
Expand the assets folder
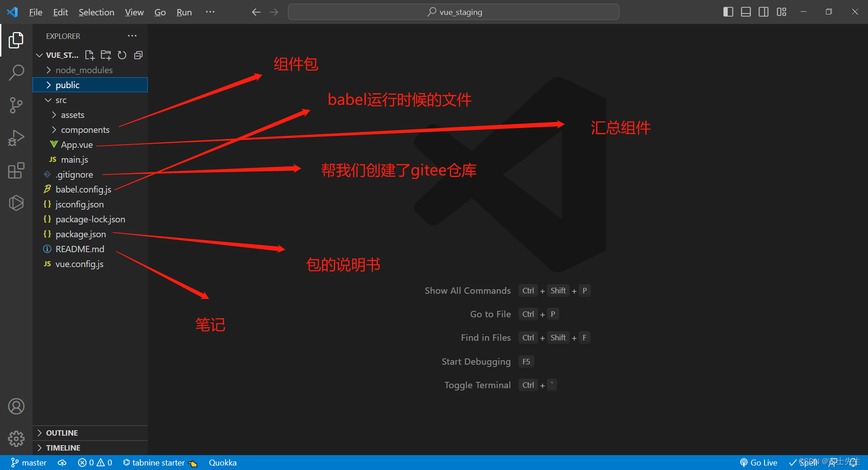pyautogui.click(x=90, y=115)
